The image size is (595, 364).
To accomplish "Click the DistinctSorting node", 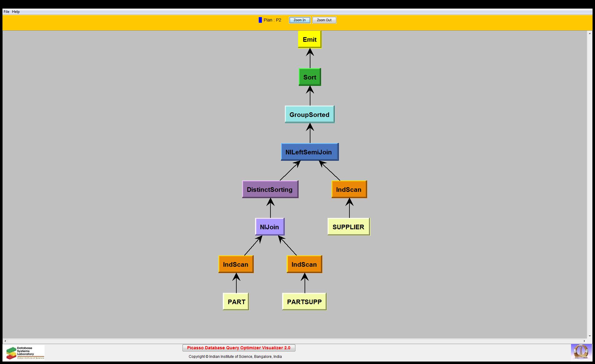I will (x=270, y=189).
